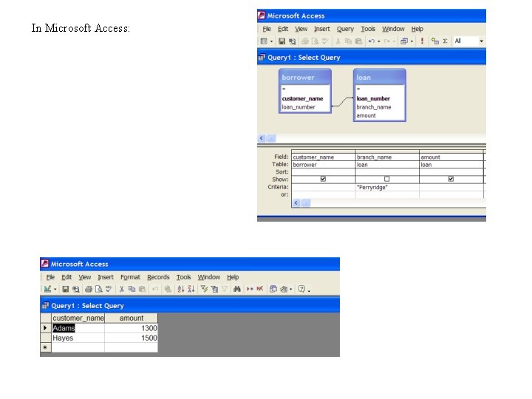The height and width of the screenshot is (399, 532).
Task: Toggle the Totals sigma icon
Action: point(445,41)
